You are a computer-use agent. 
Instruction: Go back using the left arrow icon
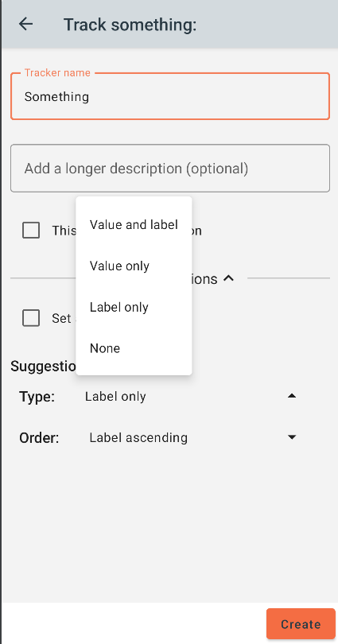[x=26, y=24]
